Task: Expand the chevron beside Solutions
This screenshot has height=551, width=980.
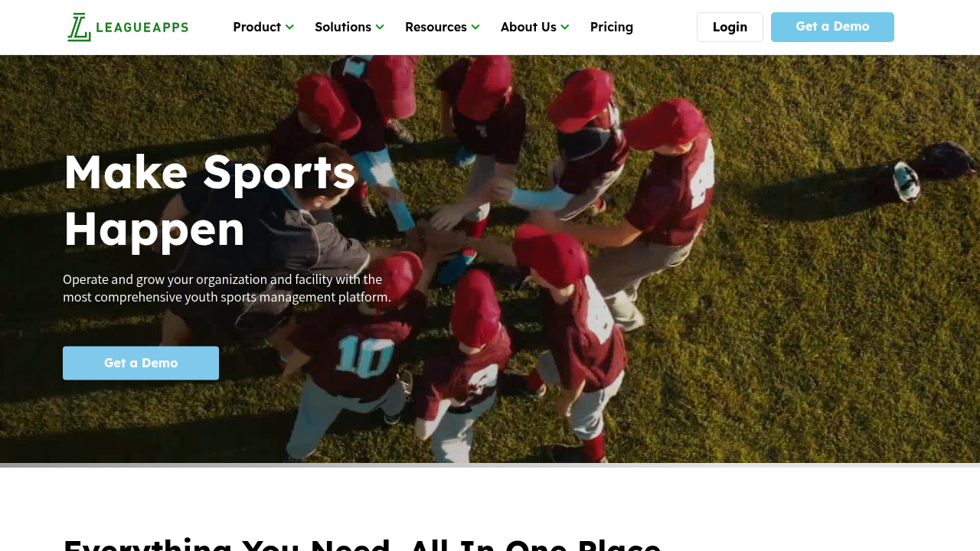Action: click(380, 28)
